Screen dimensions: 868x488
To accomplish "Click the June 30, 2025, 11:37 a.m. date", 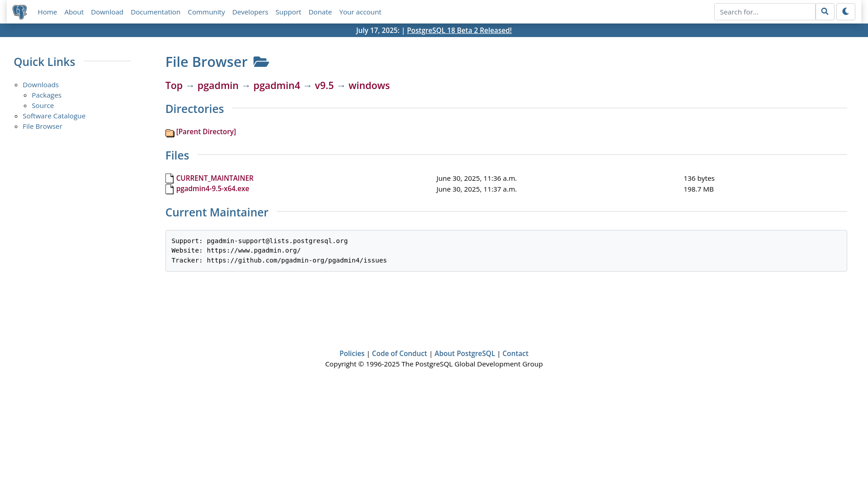I will point(476,189).
